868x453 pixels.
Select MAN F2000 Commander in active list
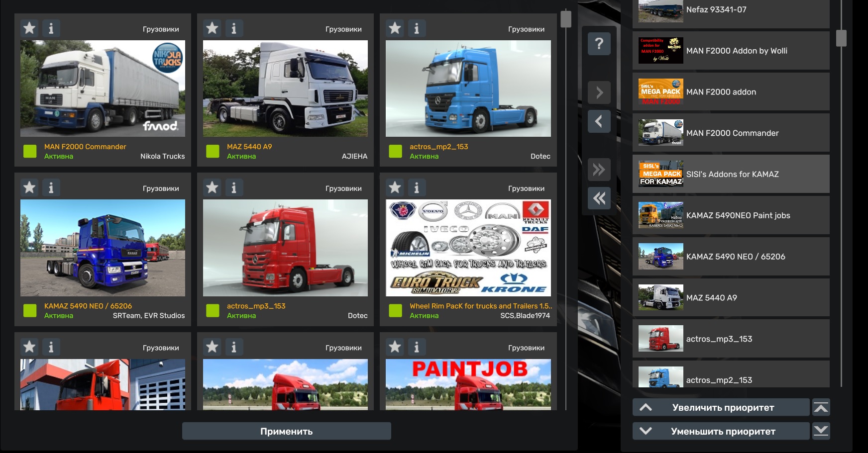(731, 133)
